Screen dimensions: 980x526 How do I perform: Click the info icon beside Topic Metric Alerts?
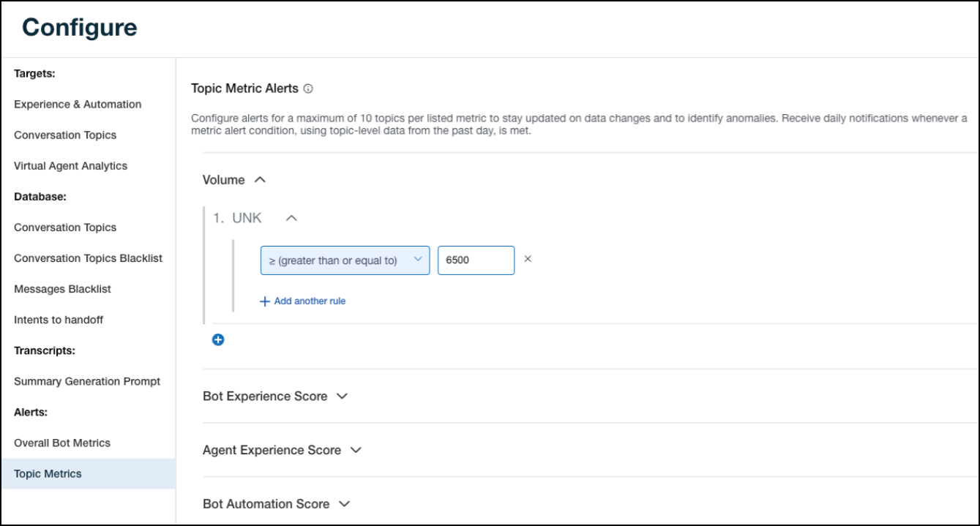click(308, 89)
